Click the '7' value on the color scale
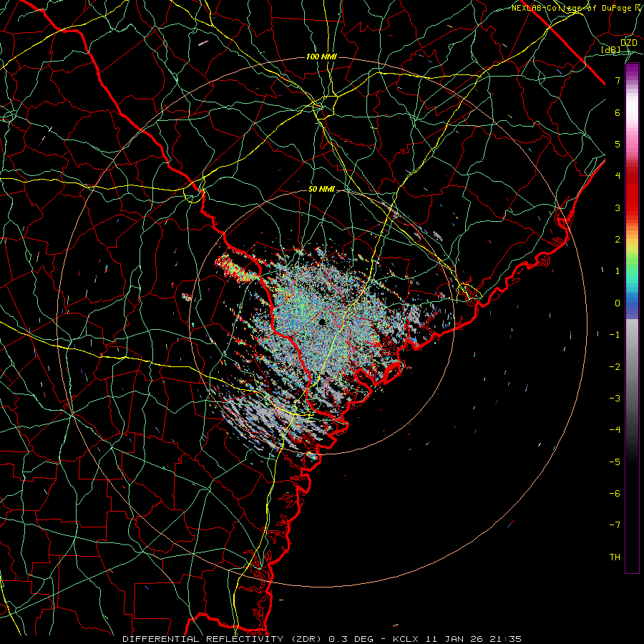Viewport: 644px width, 644px height. (618, 80)
